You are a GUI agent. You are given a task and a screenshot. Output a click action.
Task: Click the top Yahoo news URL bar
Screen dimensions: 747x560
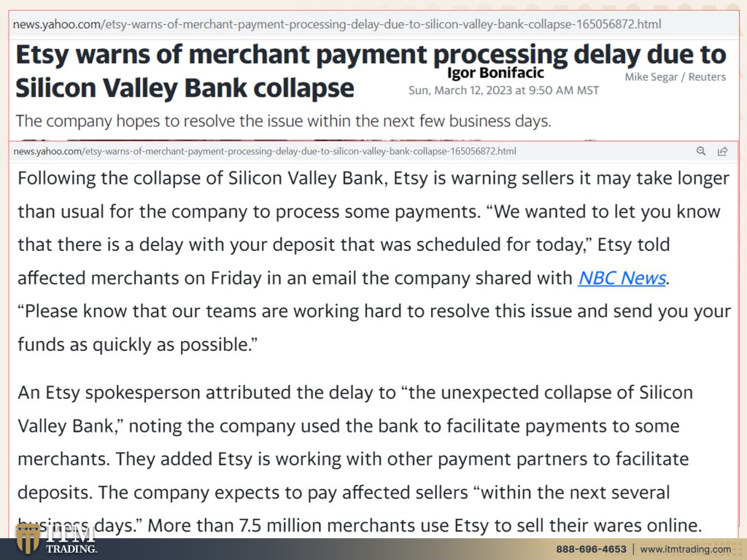[374, 24]
